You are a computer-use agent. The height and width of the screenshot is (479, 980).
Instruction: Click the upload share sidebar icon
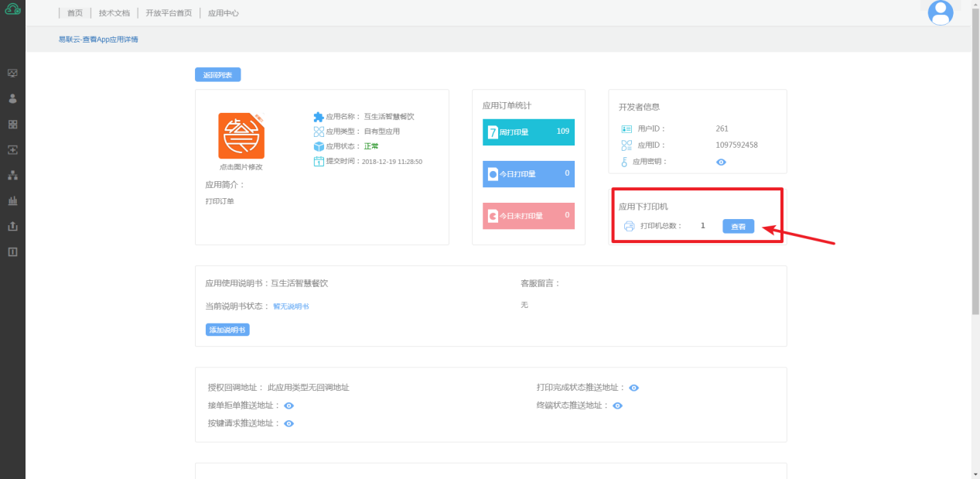tap(12, 227)
